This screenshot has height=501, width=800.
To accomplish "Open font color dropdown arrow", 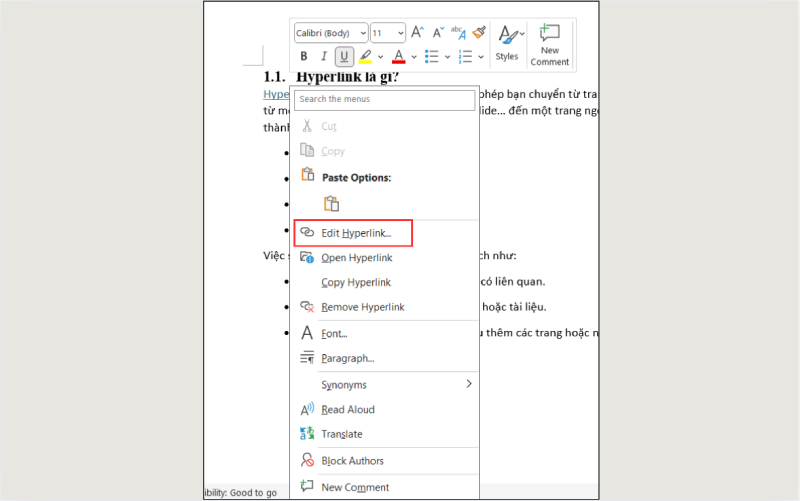I will 414,57.
